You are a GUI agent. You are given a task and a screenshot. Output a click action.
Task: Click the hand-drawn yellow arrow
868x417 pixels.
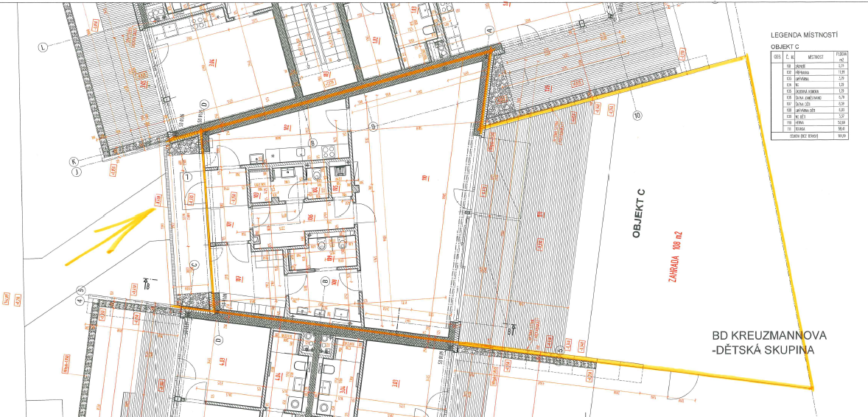[x=111, y=237]
